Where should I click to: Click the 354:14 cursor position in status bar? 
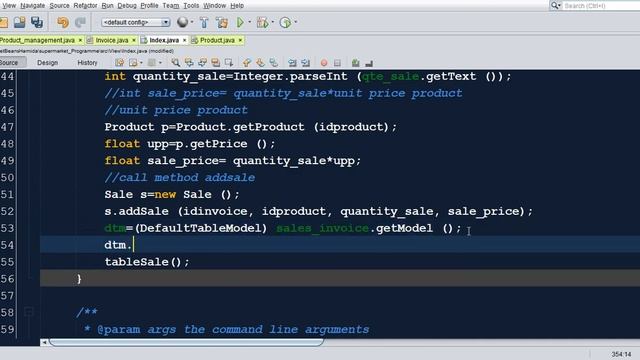click(x=621, y=354)
